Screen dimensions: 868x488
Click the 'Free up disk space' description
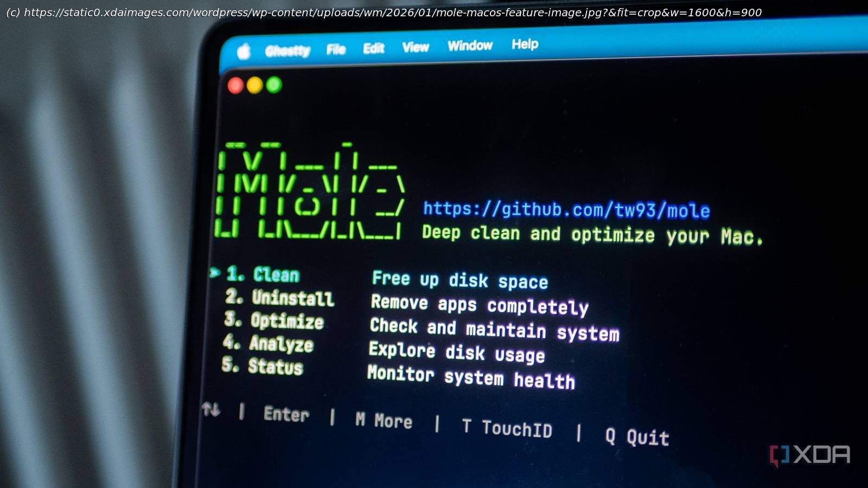tap(460, 280)
